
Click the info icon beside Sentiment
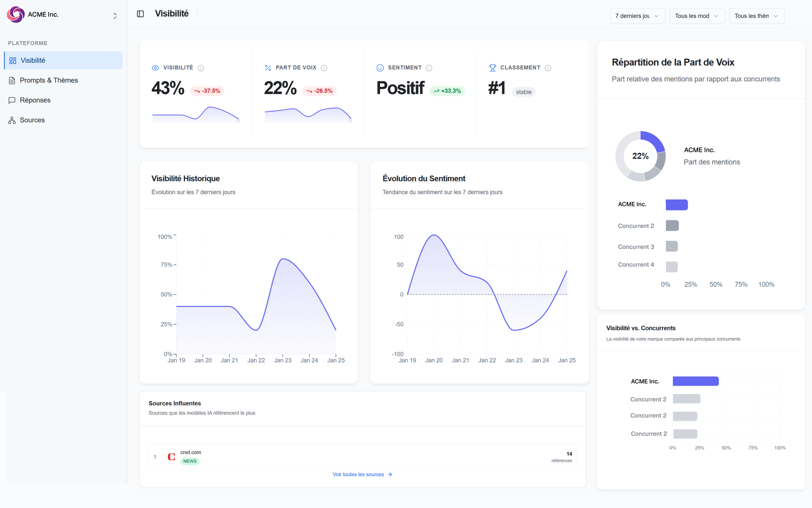429,68
